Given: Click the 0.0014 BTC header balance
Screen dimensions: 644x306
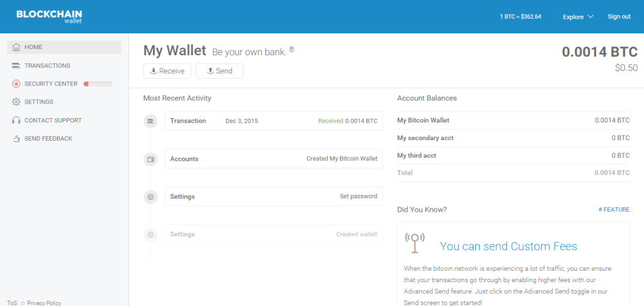Looking at the screenshot, I should pyautogui.click(x=599, y=52).
